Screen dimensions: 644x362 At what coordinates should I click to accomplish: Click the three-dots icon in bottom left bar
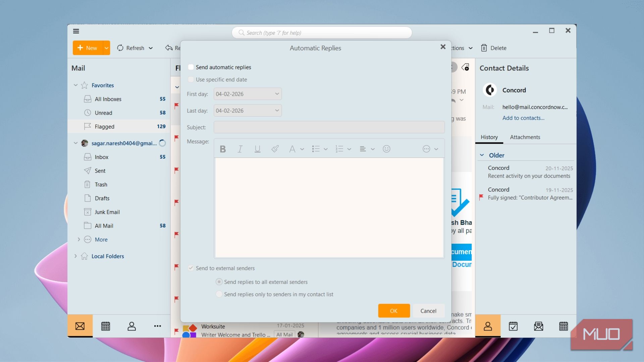tap(157, 326)
